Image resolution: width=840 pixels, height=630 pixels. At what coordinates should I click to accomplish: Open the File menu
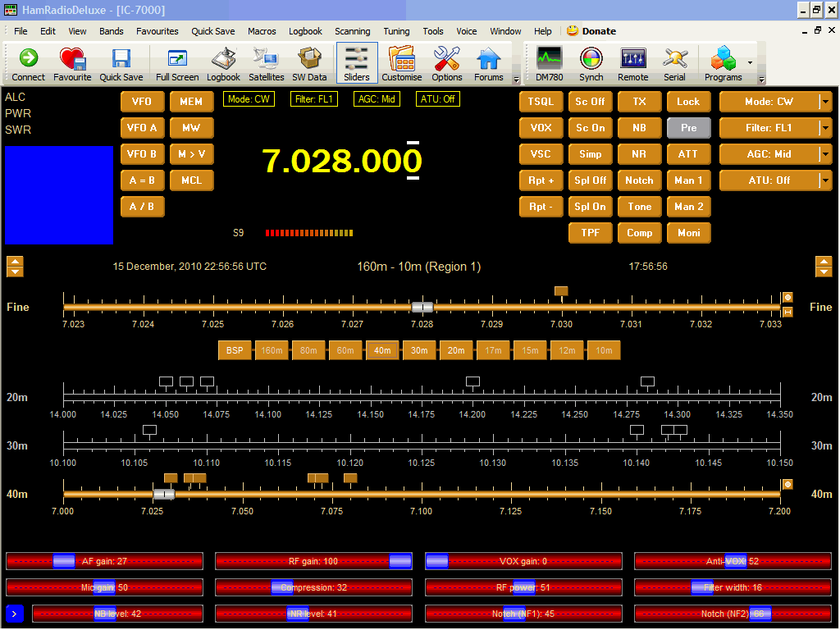click(21, 31)
